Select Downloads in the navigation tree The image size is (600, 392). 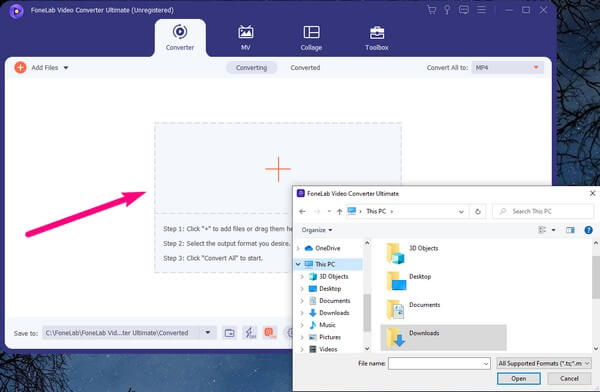pyautogui.click(x=334, y=313)
